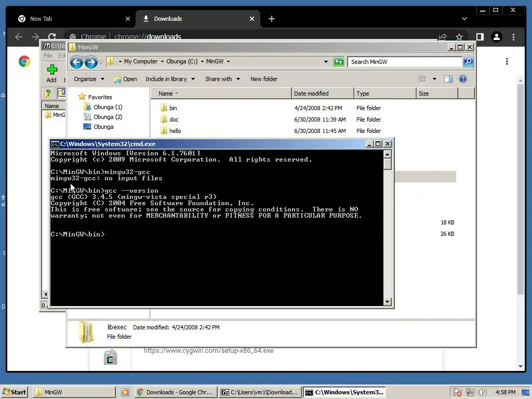Toggle the preview pane icon

pos(448,79)
